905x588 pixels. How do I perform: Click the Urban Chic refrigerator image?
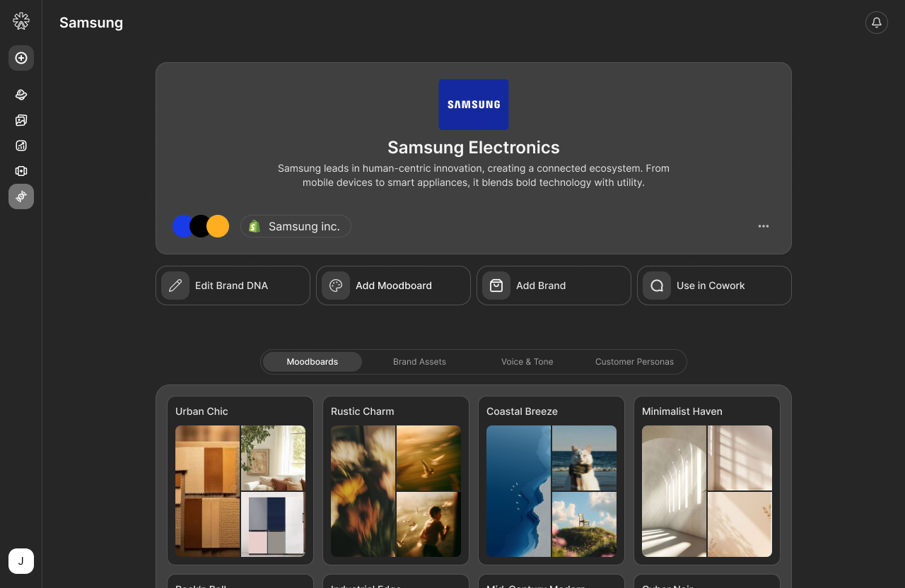(274, 524)
